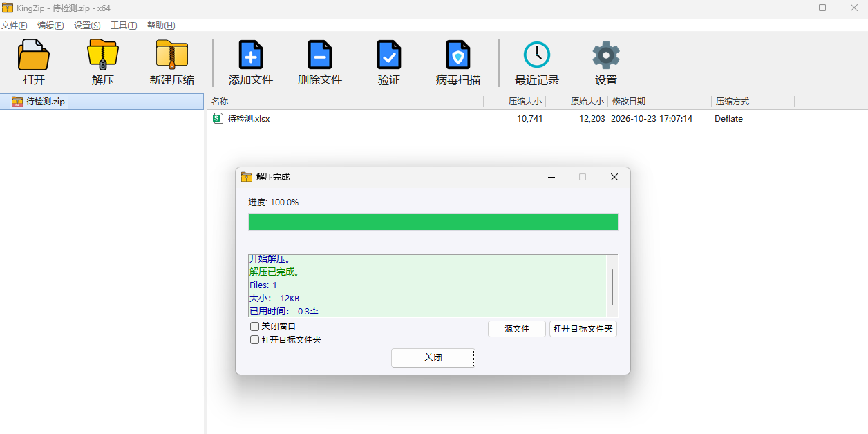Click the 删除文件 (Delete file) icon
The image size is (868, 434).
[320, 55]
